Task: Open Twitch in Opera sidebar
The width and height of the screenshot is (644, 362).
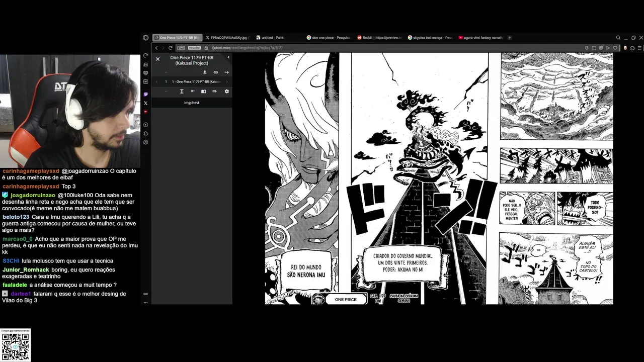Action: [x=146, y=94]
